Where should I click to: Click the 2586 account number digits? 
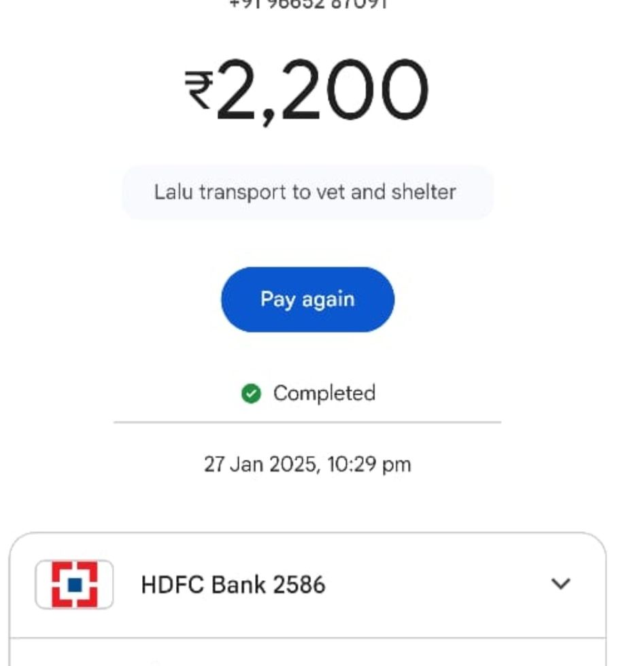(299, 584)
